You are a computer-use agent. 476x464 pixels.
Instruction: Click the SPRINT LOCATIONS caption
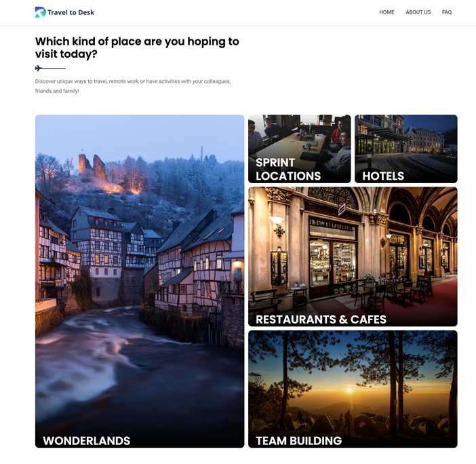point(288,169)
